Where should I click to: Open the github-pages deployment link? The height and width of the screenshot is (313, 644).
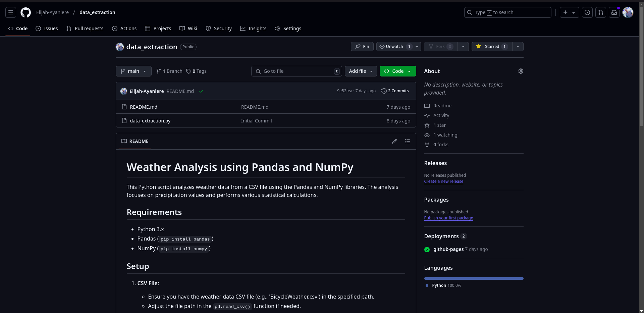coord(448,249)
